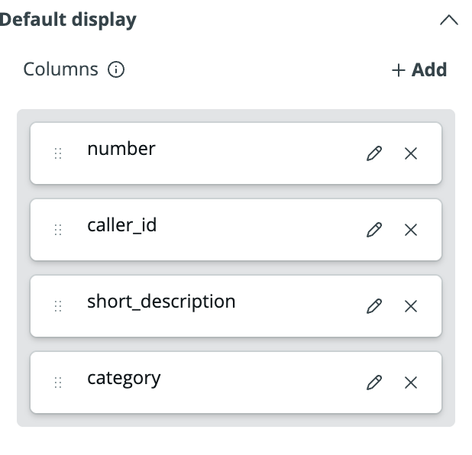Edit the short_description column
The image size is (472, 455).
pos(374,306)
